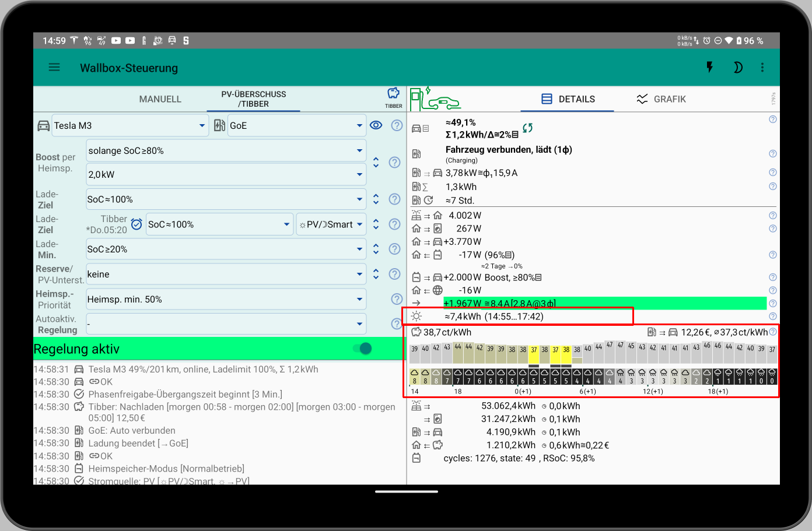Screen dimensions: 812x531
Task: Click the wallbox icon beside the GoE field
Action: click(220, 125)
